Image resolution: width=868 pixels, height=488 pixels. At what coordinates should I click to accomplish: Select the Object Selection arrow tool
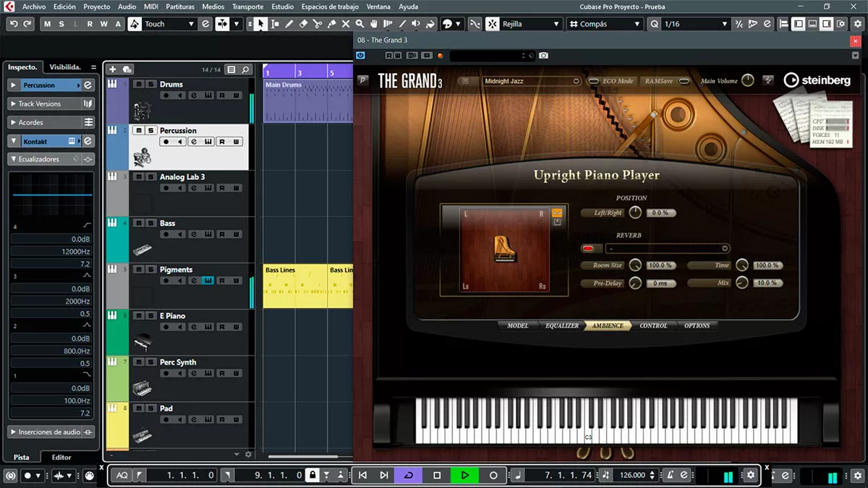click(x=260, y=24)
